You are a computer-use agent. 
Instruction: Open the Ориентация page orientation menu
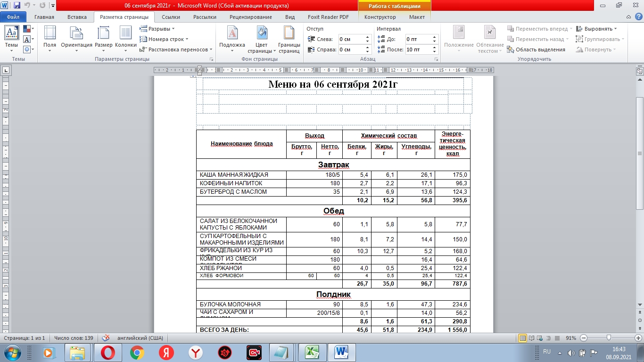point(76,37)
